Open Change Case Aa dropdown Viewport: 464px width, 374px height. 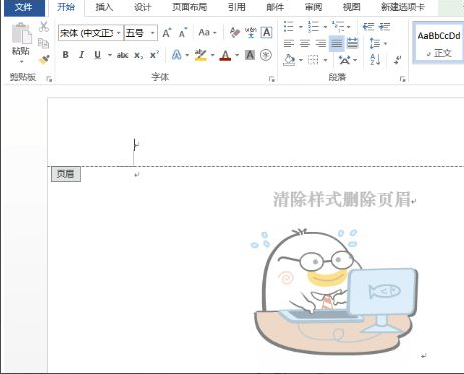tap(207, 33)
